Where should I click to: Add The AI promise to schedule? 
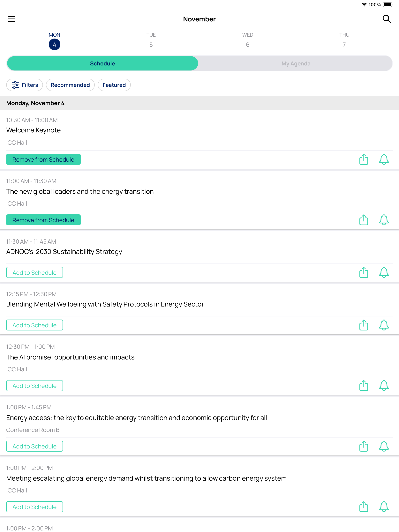(x=34, y=386)
